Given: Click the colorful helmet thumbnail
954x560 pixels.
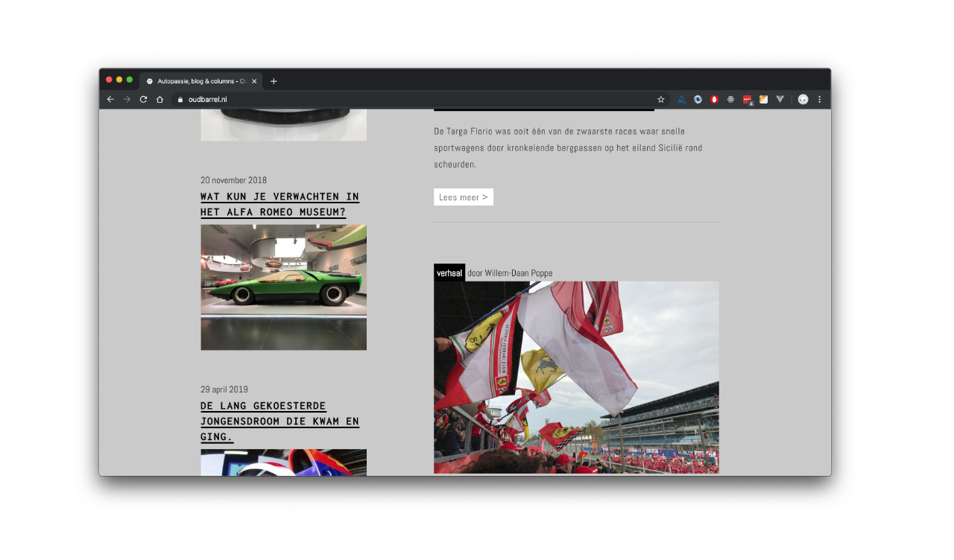Looking at the screenshot, I should tap(283, 462).
